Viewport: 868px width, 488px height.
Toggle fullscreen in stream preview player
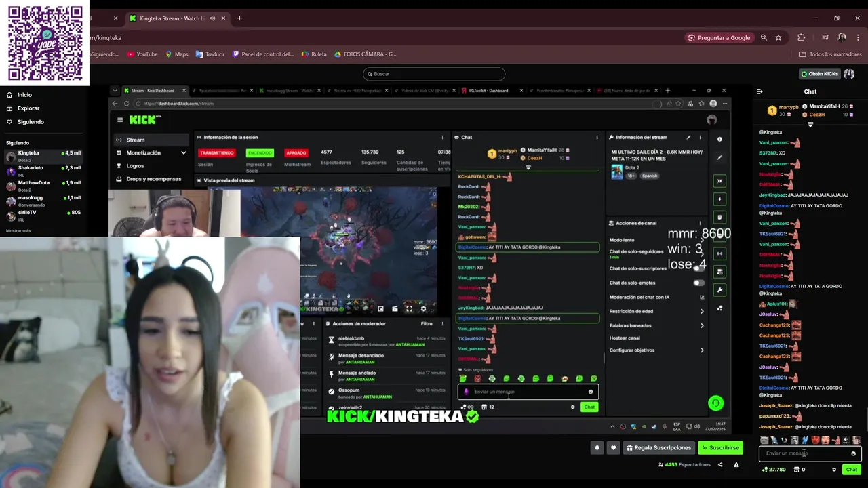click(x=409, y=309)
